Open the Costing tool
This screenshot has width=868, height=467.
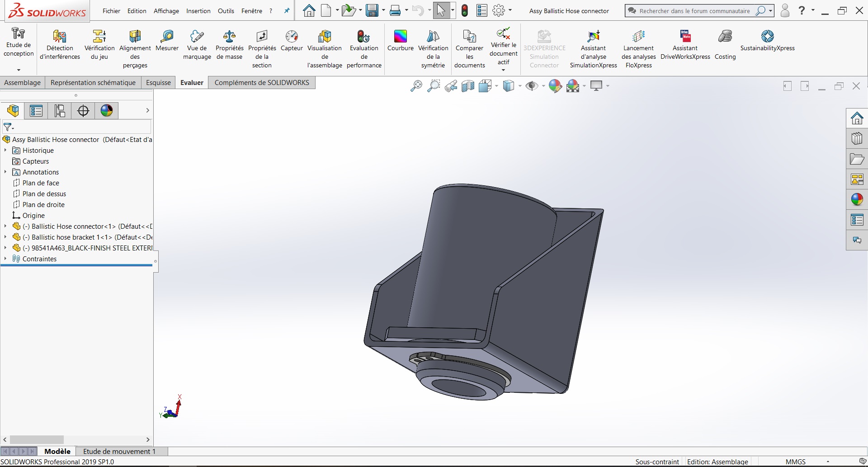pos(725,45)
